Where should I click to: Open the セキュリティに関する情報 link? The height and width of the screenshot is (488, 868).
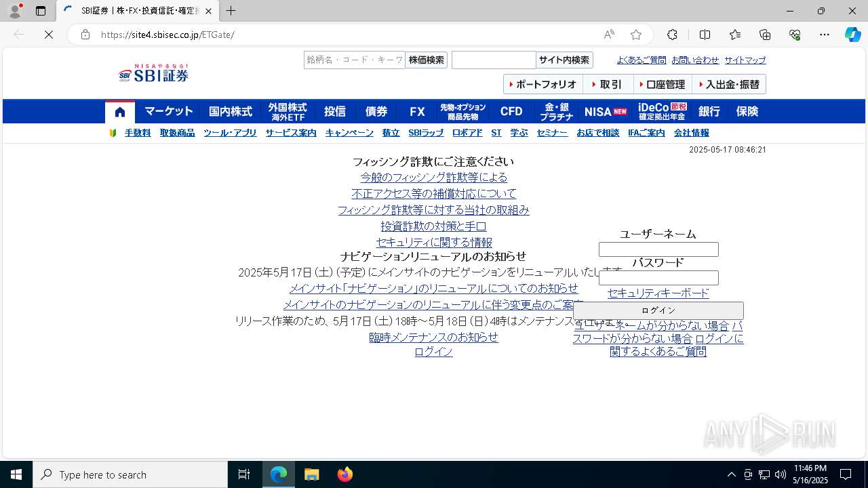(434, 243)
